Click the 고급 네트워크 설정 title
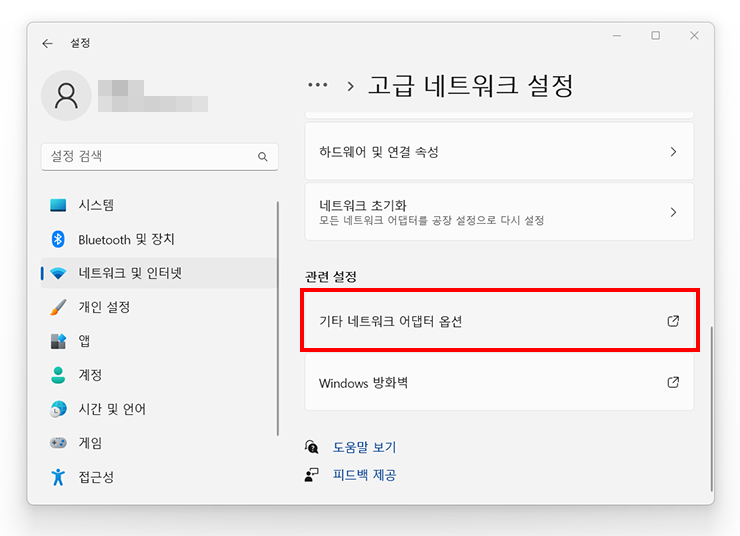Screen dimensions: 740x536 coord(471,86)
